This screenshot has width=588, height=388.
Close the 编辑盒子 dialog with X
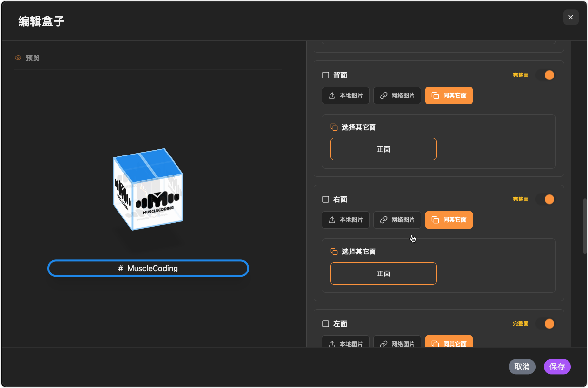point(570,17)
